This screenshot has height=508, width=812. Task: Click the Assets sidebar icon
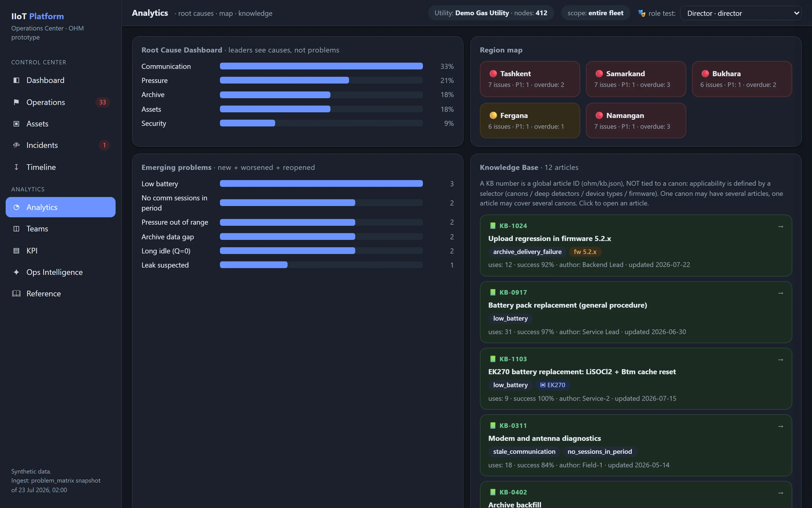[16, 124]
